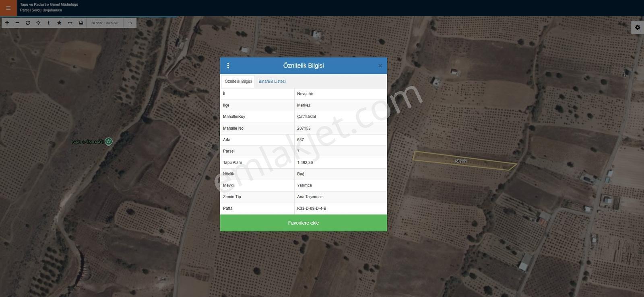The width and height of the screenshot is (644, 297).
Task: Select the info query tool
Action: [49, 23]
